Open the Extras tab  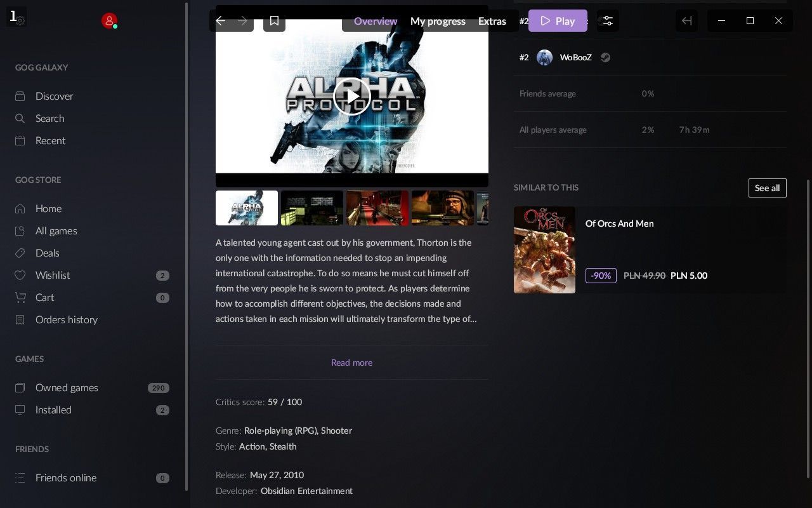tap(492, 20)
